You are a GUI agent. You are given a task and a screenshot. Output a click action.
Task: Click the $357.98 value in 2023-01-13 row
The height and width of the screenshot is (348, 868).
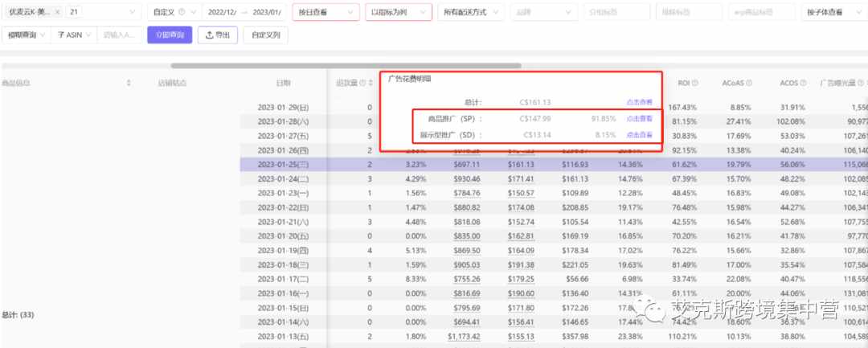tap(575, 337)
